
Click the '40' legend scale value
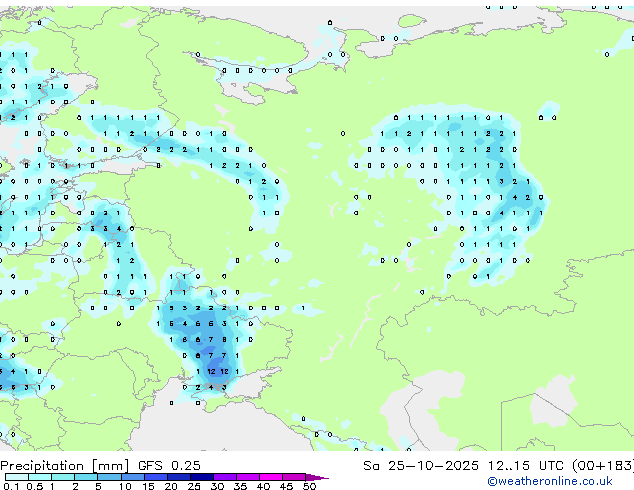click(263, 486)
